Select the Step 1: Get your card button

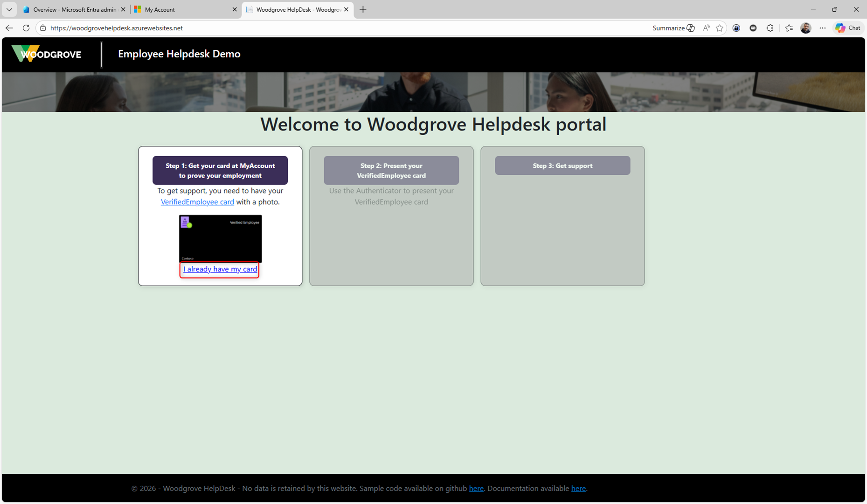tap(220, 170)
